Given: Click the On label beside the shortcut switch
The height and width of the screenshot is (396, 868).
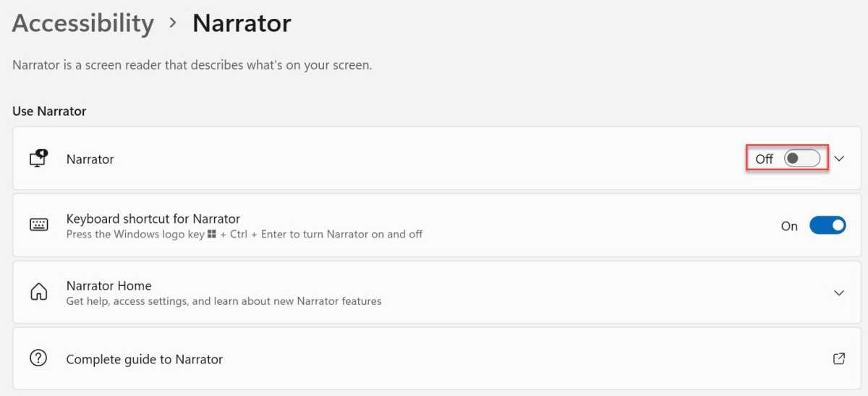Looking at the screenshot, I should [789, 227].
